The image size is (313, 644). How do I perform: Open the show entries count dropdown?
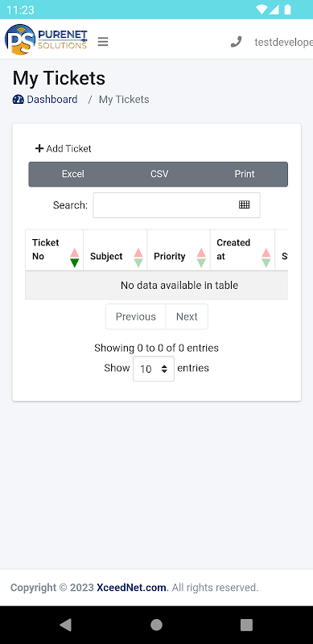coord(154,369)
